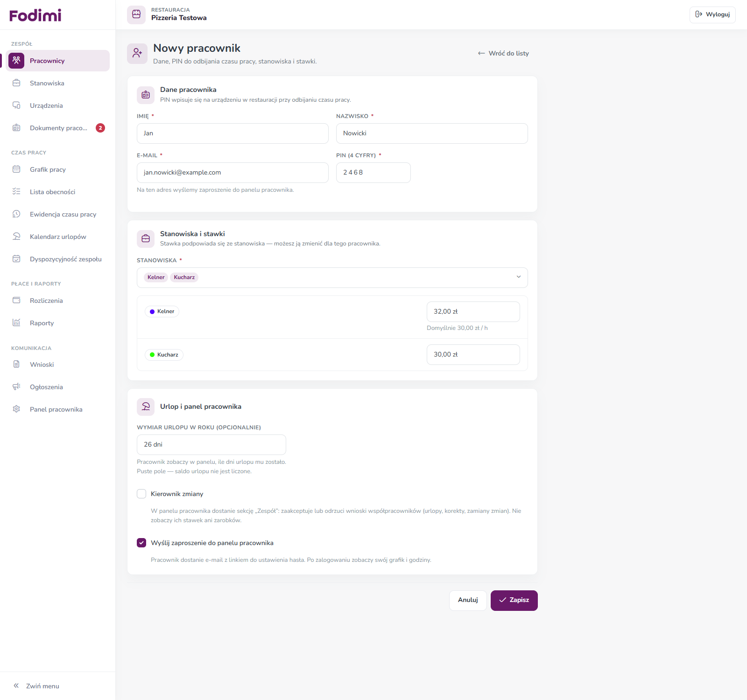Focus the Imię input field
Viewport: 747px width, 700px height.
point(233,133)
